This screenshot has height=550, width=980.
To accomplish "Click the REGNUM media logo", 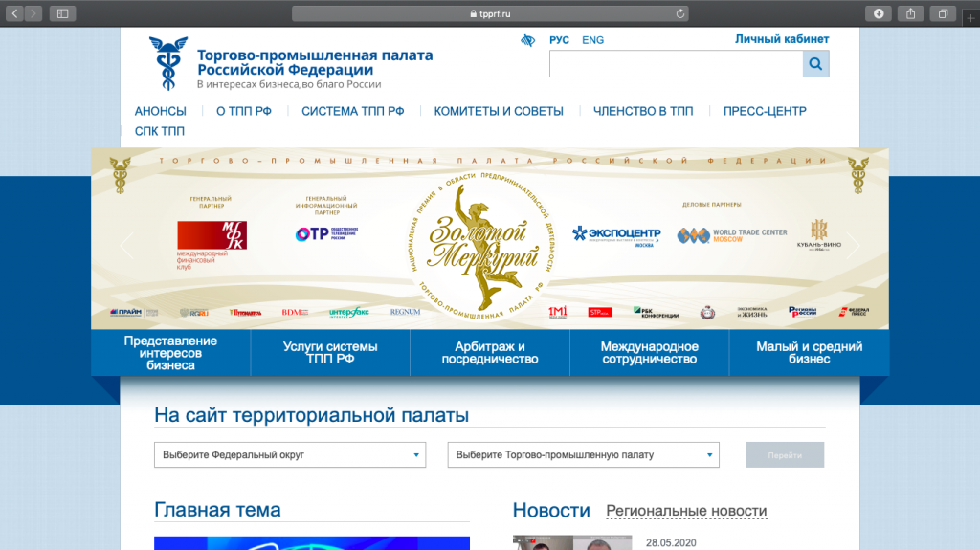I will click(405, 311).
